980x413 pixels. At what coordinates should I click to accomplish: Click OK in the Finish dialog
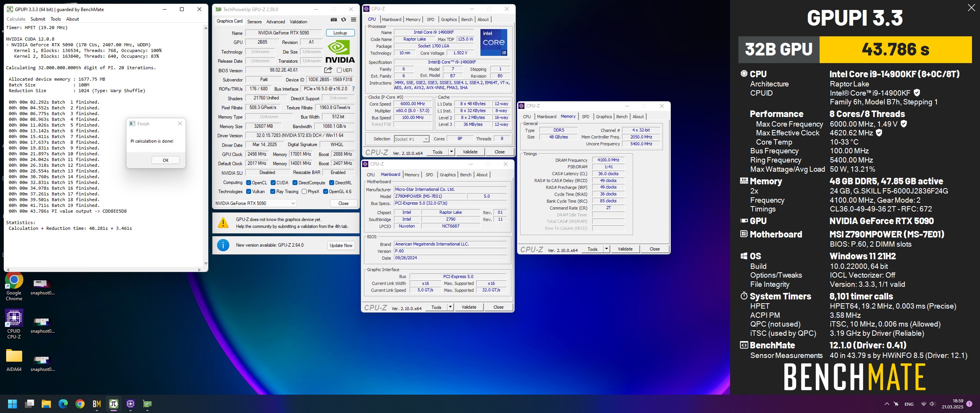(165, 160)
